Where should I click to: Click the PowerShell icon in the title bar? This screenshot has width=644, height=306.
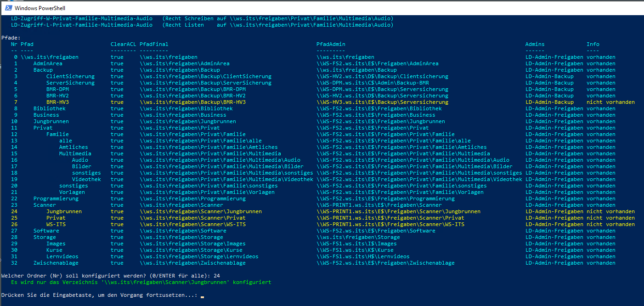coord(7,8)
